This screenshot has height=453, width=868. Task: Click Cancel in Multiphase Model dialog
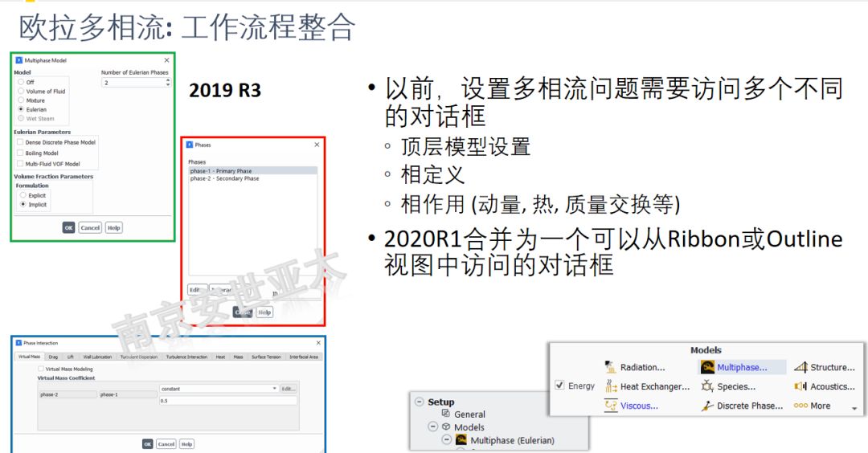[x=90, y=227]
